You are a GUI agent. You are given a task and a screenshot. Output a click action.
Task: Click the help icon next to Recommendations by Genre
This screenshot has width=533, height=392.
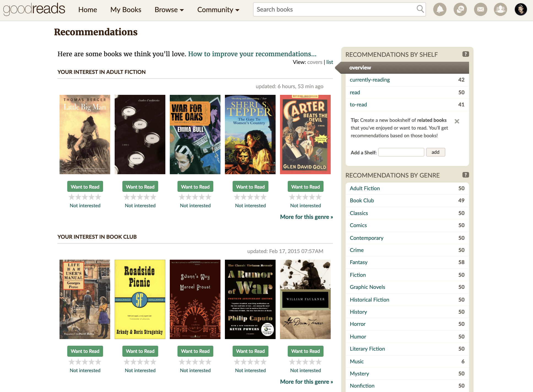tap(466, 174)
